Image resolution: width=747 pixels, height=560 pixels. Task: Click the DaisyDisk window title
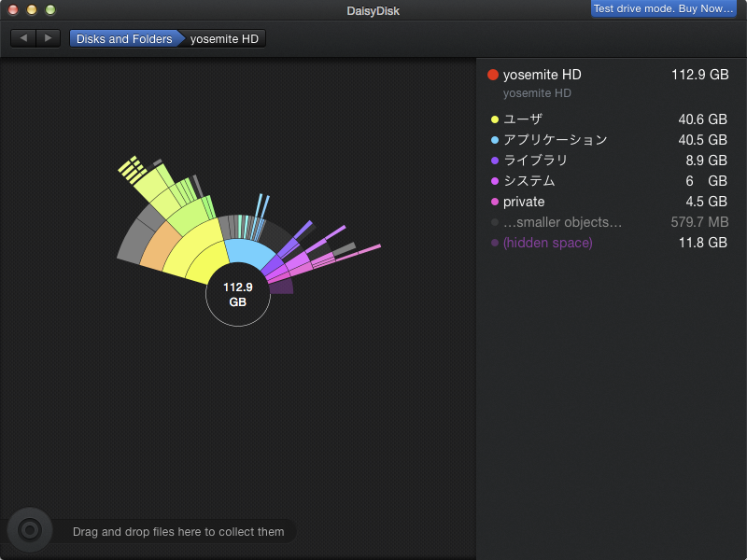point(373,11)
